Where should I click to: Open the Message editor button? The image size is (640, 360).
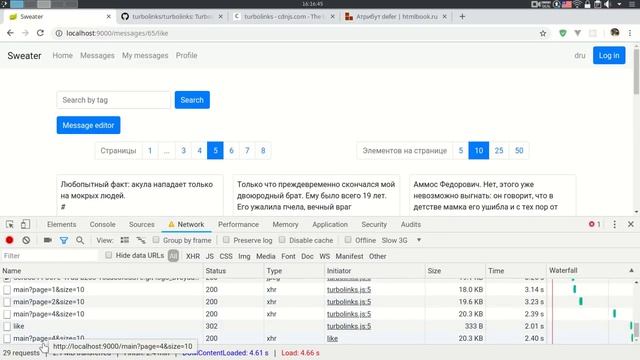click(89, 125)
